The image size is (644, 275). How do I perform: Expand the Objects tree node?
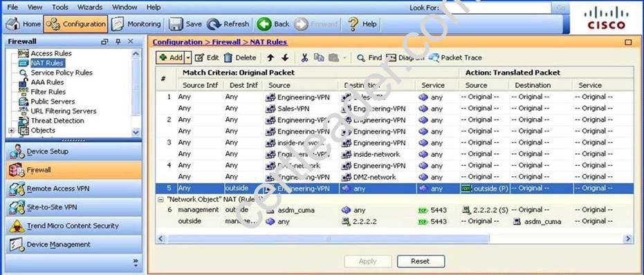coord(11,131)
